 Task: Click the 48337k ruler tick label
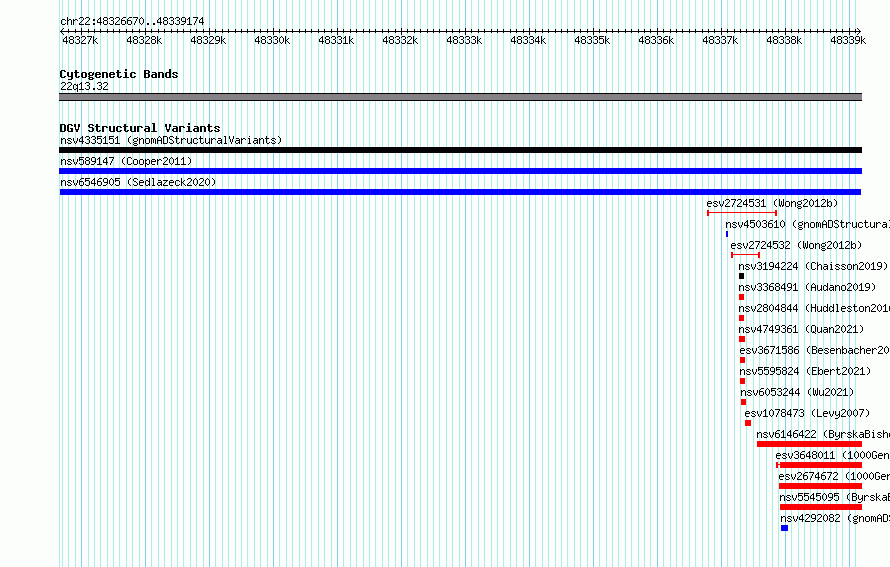[x=720, y=40]
